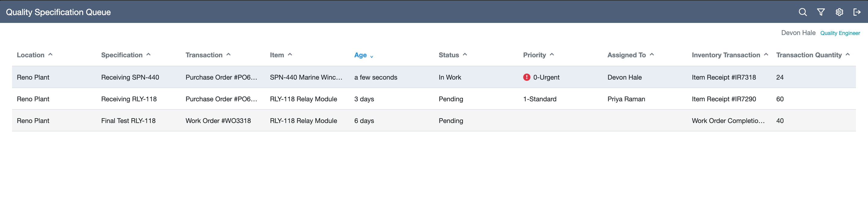
Task: Click the Item column header
Action: 277,55
